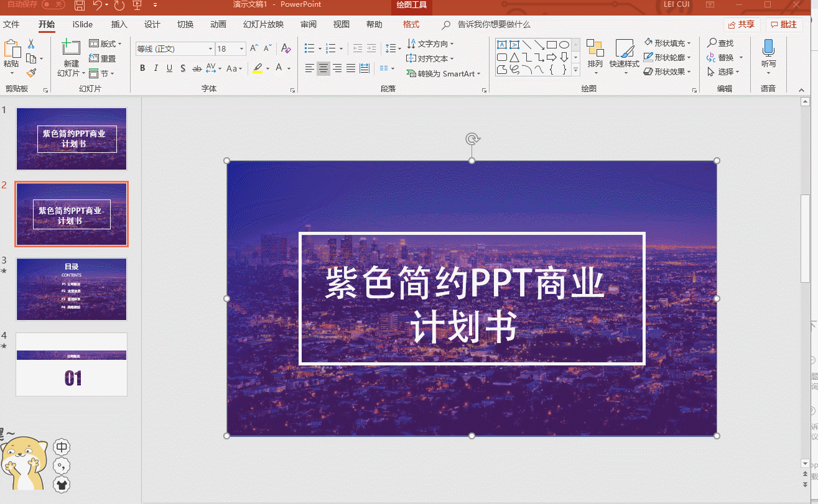Select slide 3 目录 thumbnail
818x504 pixels.
tap(72, 289)
